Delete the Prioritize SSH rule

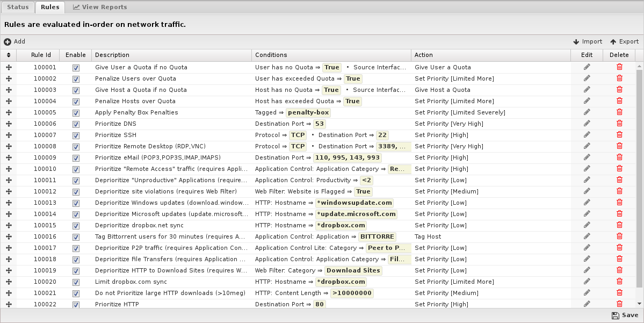(x=619, y=134)
